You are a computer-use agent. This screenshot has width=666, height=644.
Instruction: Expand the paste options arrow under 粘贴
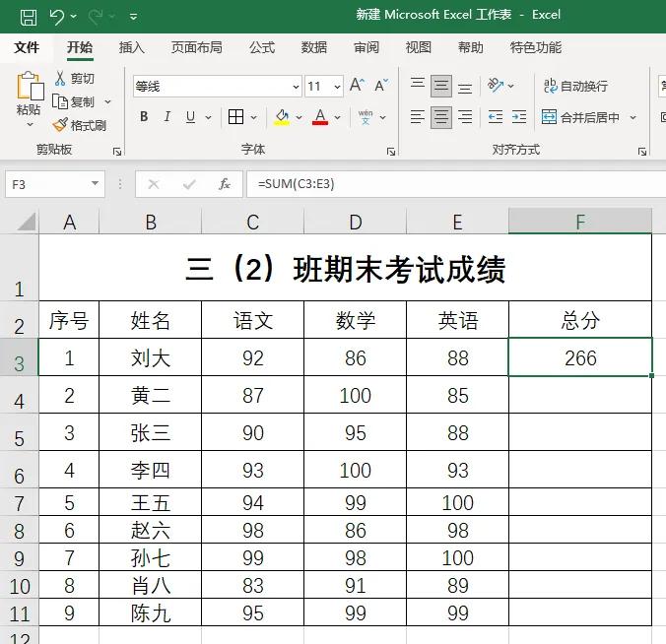pyautogui.click(x=30, y=124)
